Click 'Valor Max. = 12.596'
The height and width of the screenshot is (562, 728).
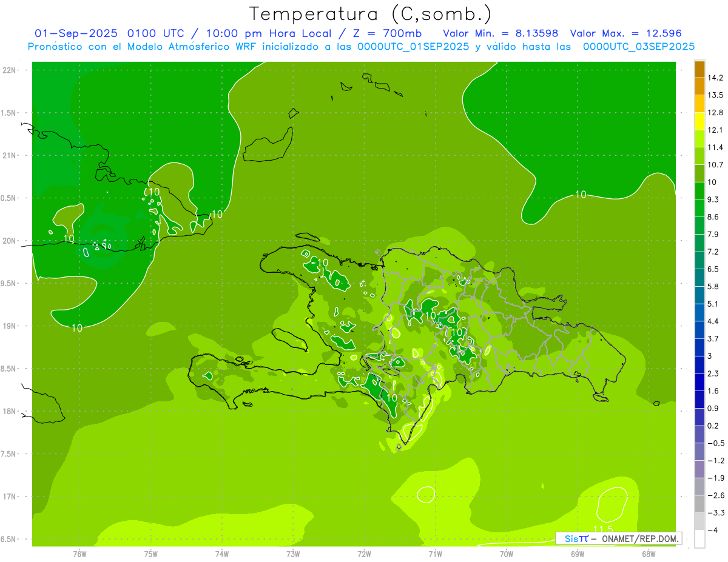pos(625,33)
